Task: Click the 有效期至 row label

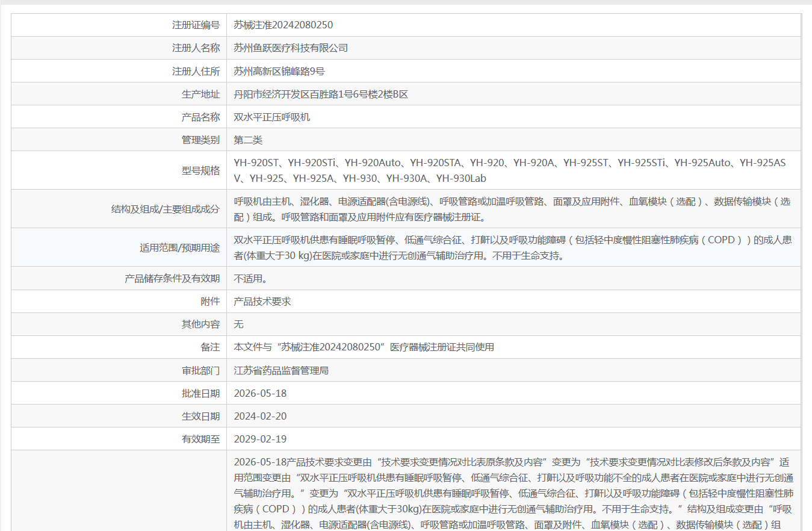Action: 201,439
